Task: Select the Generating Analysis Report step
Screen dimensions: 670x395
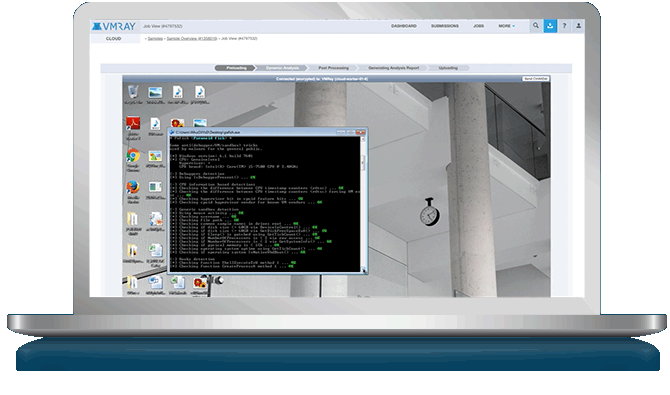Action: pos(394,68)
